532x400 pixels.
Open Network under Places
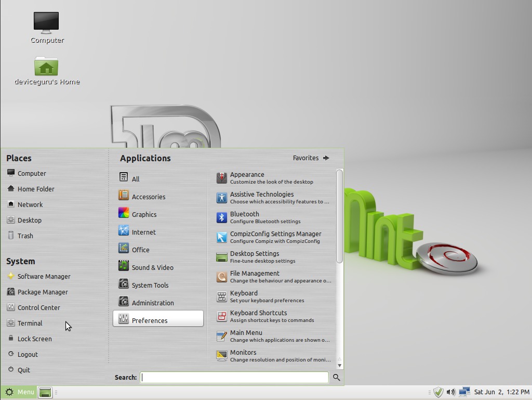pos(25,204)
